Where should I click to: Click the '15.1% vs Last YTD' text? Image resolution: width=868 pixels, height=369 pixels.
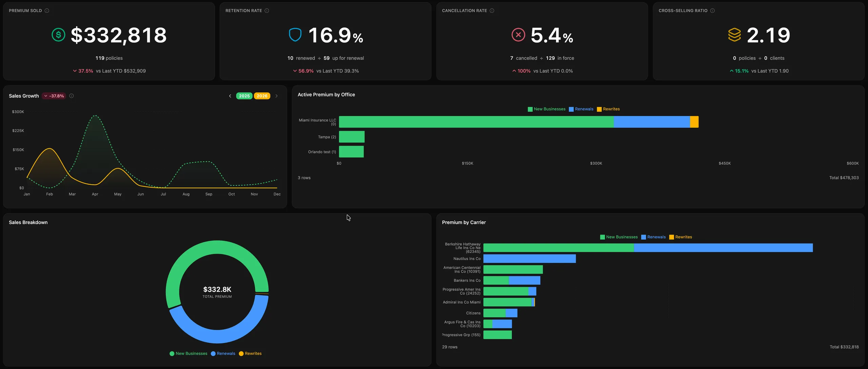tap(759, 71)
